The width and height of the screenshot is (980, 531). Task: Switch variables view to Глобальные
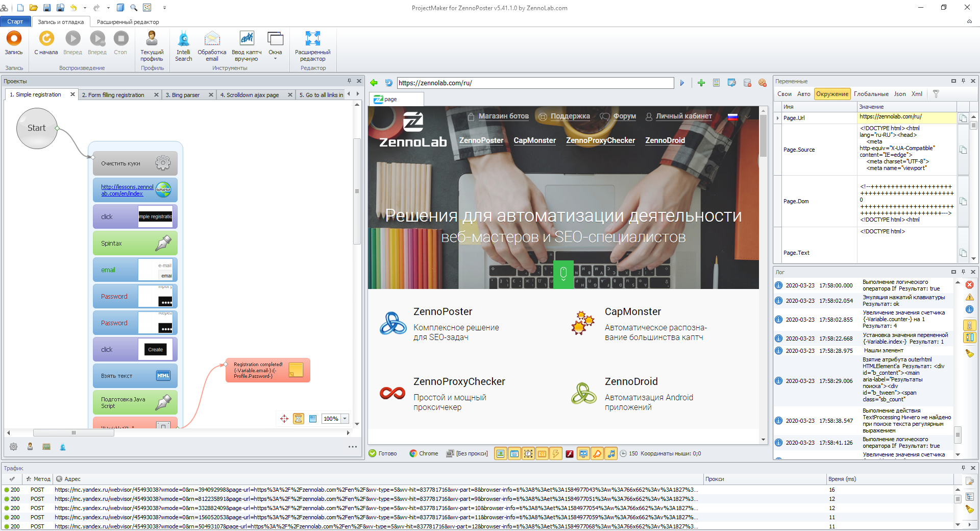871,94
